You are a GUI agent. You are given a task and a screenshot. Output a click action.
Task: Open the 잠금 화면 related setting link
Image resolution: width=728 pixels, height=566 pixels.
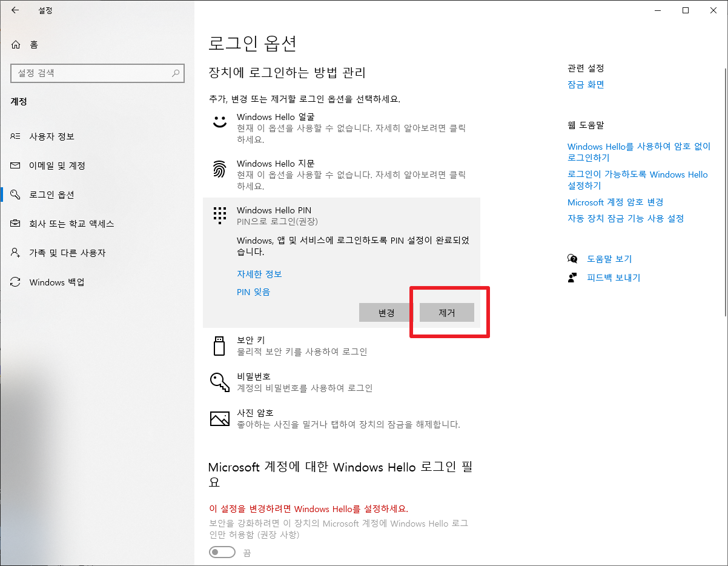coord(586,85)
